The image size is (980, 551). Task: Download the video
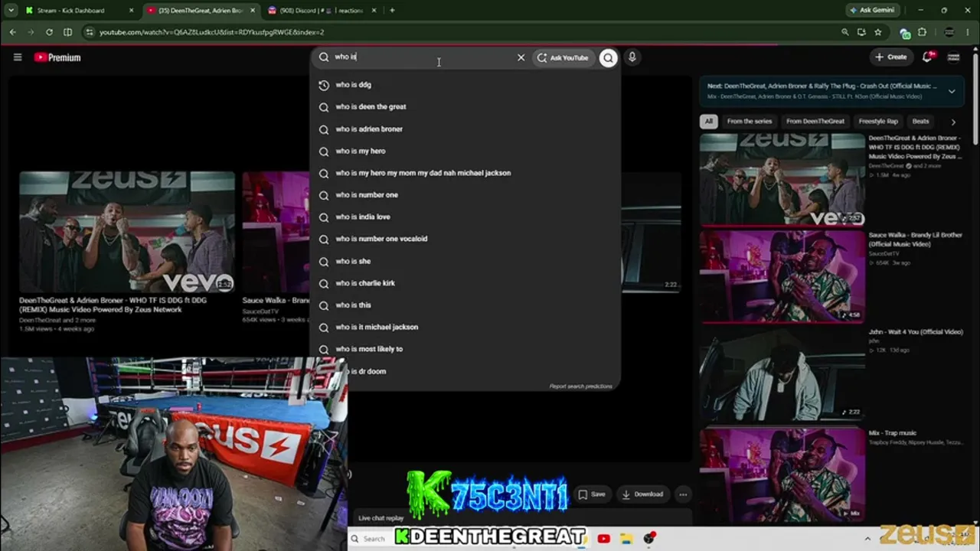pyautogui.click(x=642, y=494)
